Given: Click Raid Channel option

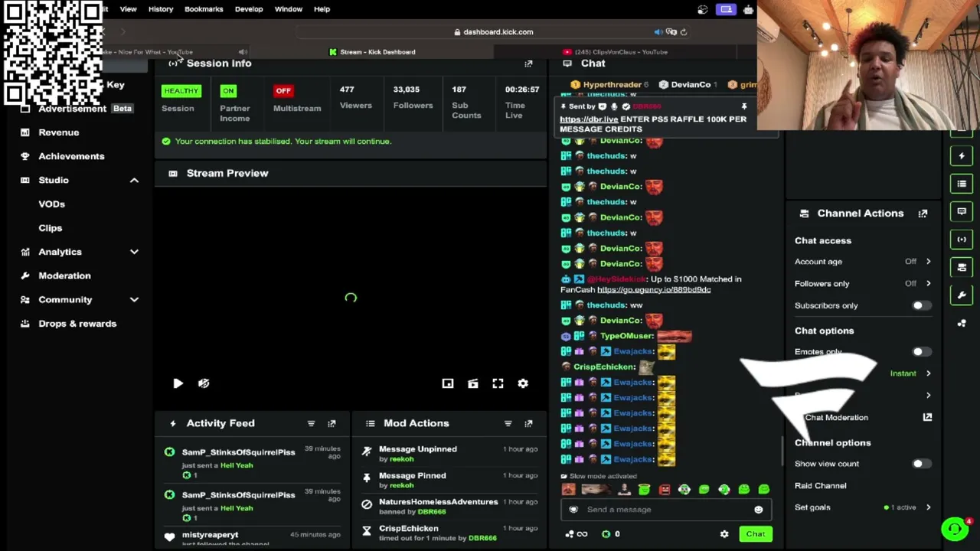Looking at the screenshot, I should point(821,486).
